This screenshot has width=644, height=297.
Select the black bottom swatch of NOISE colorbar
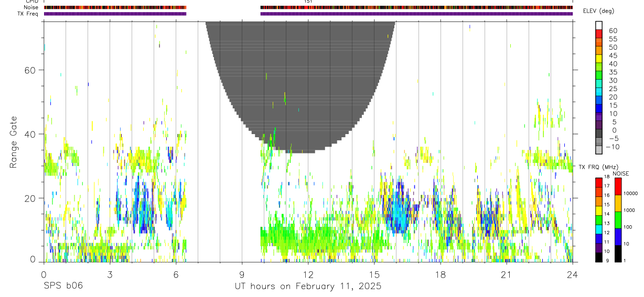click(x=618, y=253)
